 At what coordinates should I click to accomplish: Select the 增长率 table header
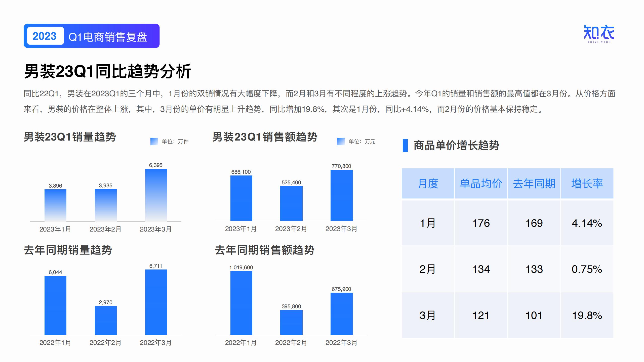coord(587,184)
